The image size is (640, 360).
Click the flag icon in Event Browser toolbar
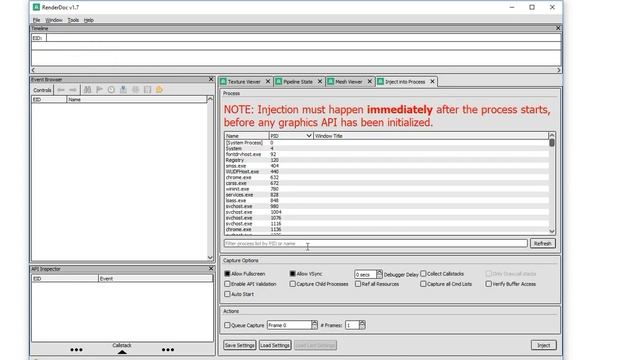point(99,90)
